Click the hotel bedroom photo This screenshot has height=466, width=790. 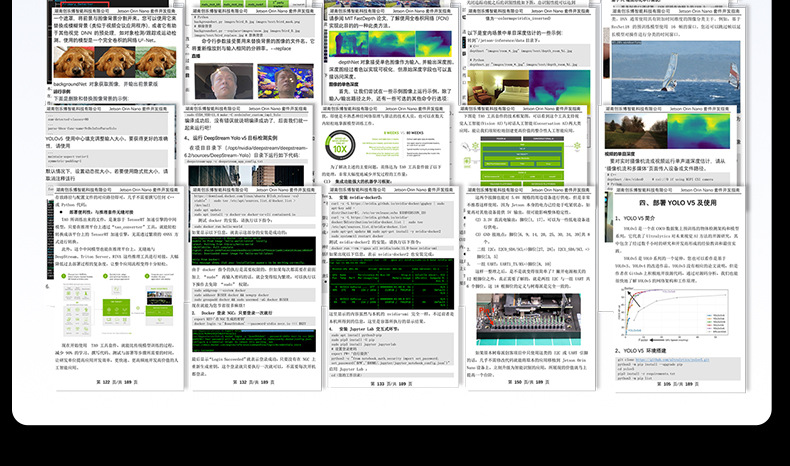tap(498, 87)
